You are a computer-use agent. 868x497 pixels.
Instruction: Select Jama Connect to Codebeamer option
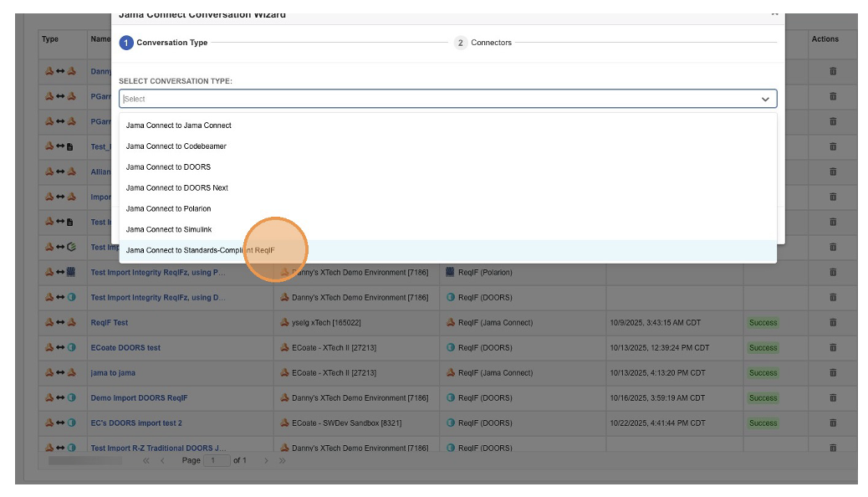point(448,146)
